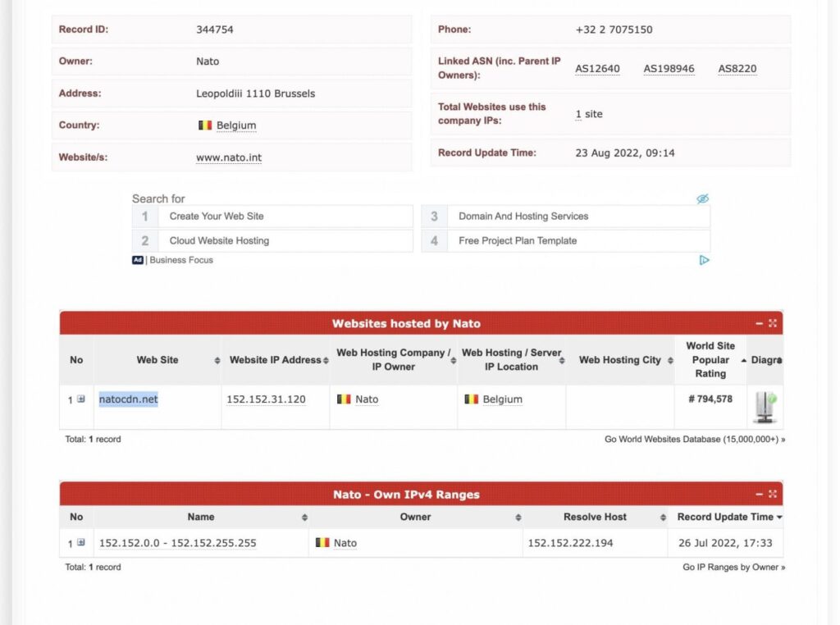Open Nato owner link in IPv4 ranges table
Screen dimensions: 840x625
tap(345, 542)
